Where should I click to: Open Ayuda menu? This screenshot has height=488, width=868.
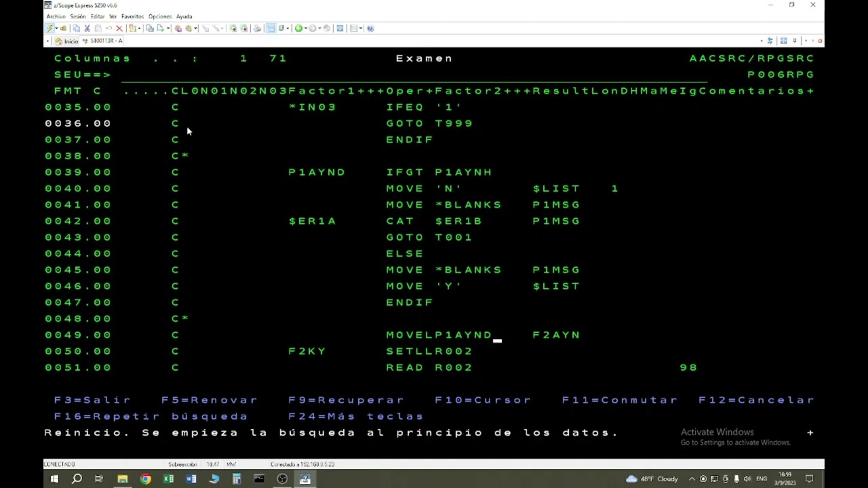(x=184, y=16)
